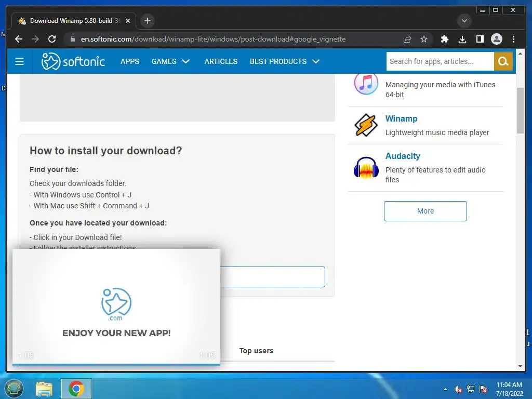Screen dimensions: 532x399
Task: Open Chrome downloads icon in toolbar
Action: tap(462, 39)
